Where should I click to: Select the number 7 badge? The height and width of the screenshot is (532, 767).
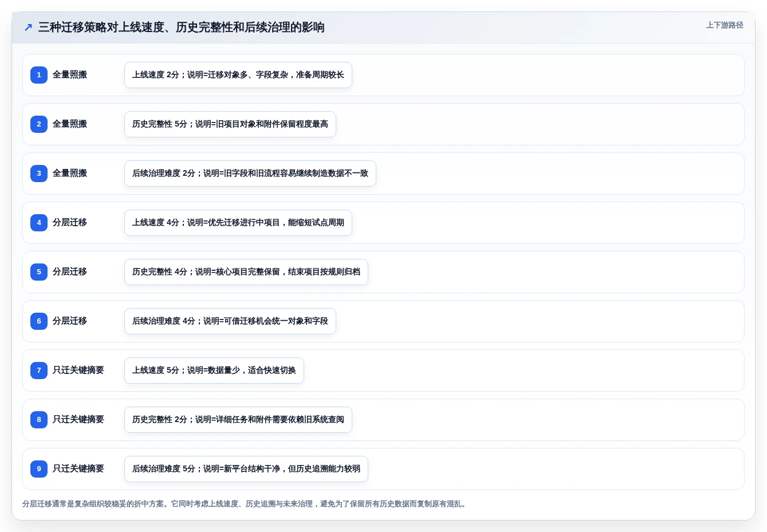coord(39,371)
